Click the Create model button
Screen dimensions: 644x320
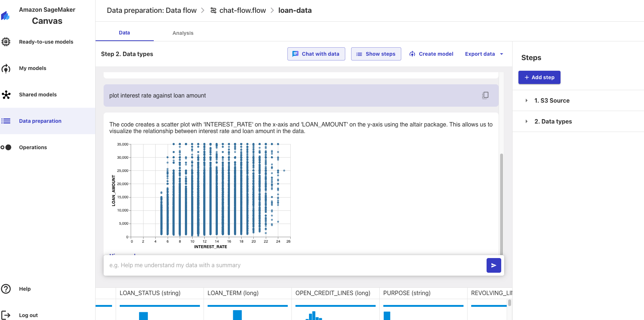pos(431,54)
